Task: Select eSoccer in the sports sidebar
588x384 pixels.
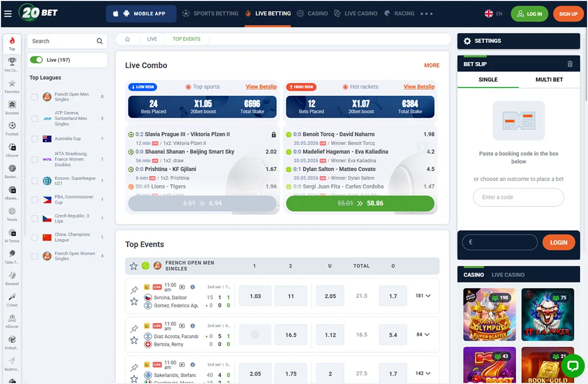Action: tap(12, 321)
